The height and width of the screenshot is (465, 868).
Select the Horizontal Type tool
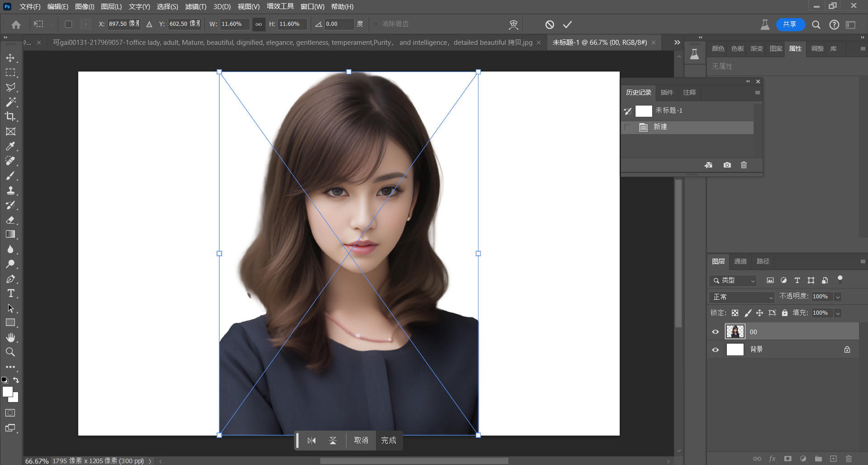(x=10, y=293)
